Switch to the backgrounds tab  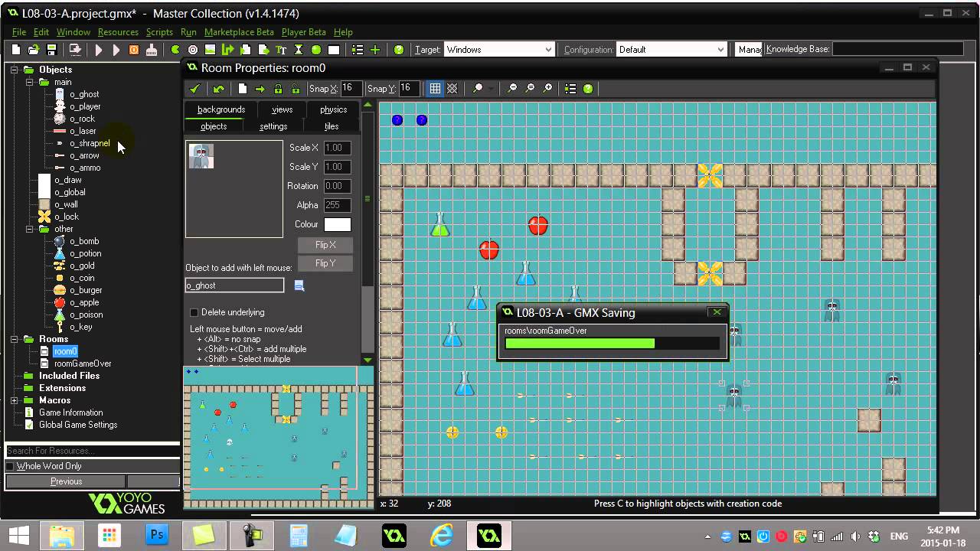tap(221, 109)
